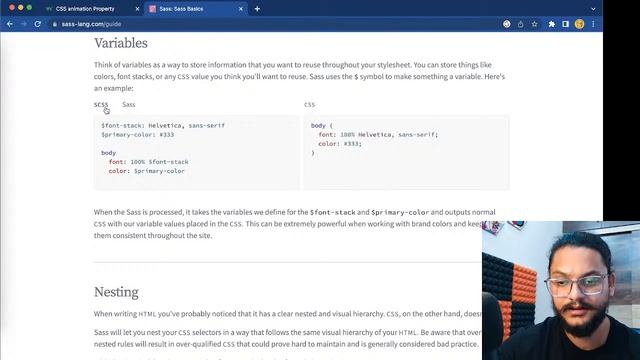
Task: Click the $font-stack: Helvetica code line
Action: click(163, 126)
